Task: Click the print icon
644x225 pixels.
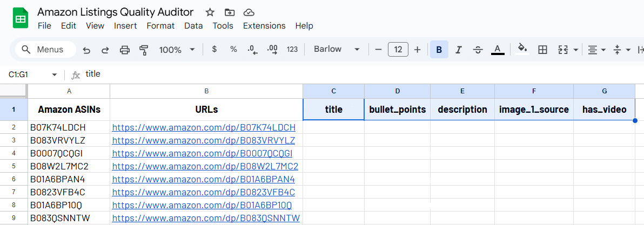Action: pyautogui.click(x=125, y=50)
